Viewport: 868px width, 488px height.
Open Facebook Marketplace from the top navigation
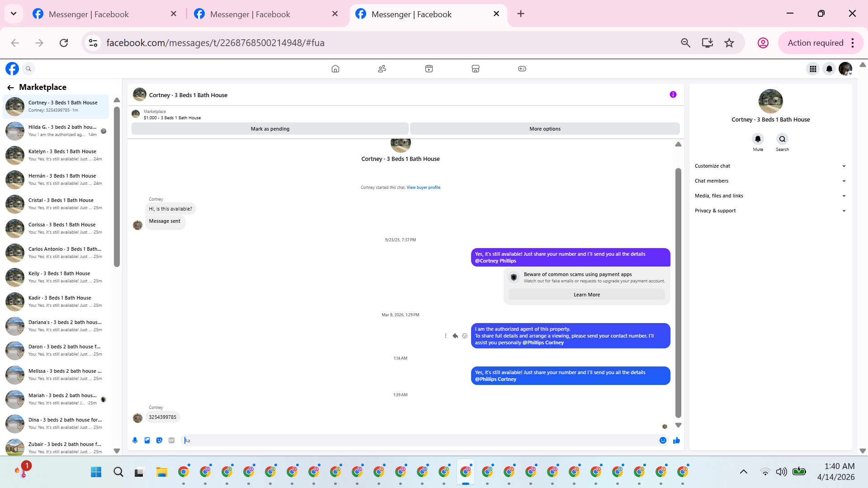(x=475, y=69)
